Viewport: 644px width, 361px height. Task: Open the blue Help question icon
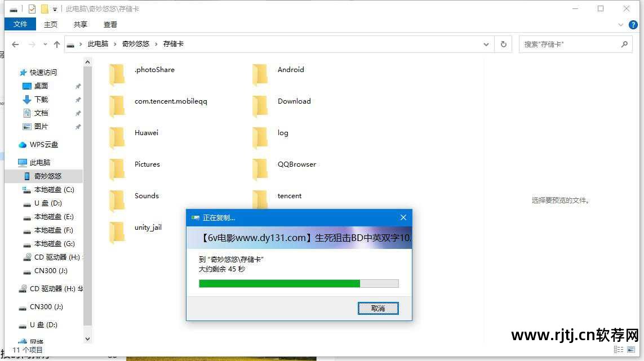coord(633,25)
